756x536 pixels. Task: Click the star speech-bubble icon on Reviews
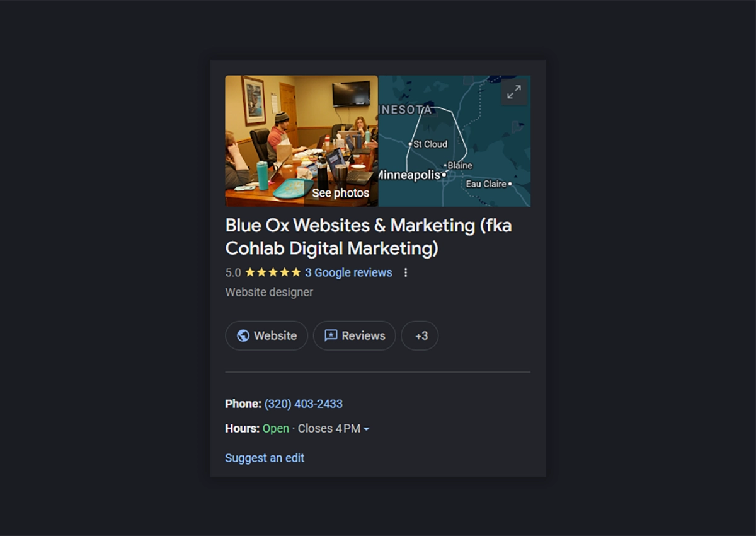(331, 335)
